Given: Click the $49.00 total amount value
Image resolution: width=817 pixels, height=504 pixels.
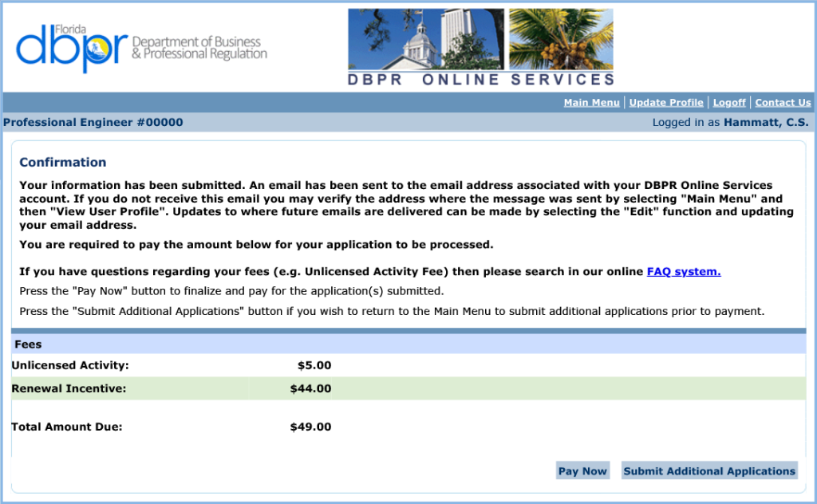Looking at the screenshot, I should coord(310,427).
